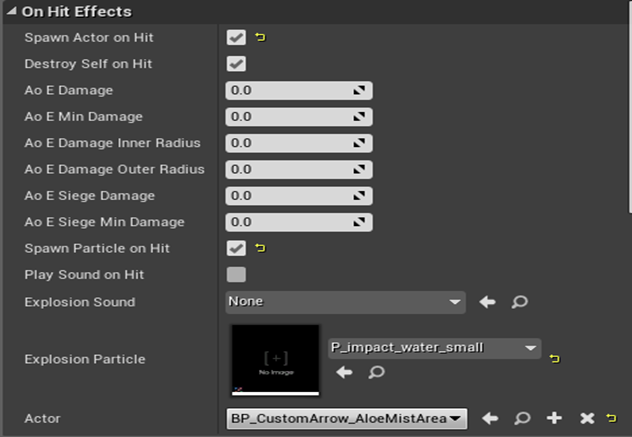632x437 pixels.
Task: Open Explosion Sound None dropdown
Action: point(346,301)
